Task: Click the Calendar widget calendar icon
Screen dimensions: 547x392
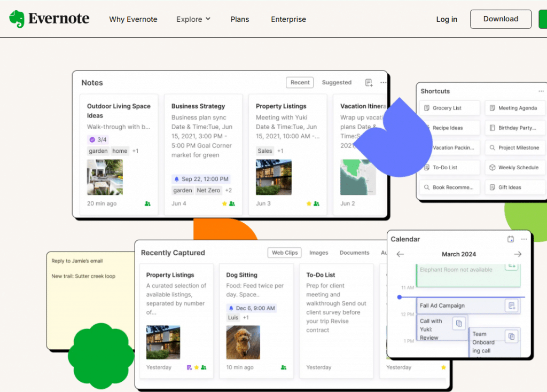Action: tap(510, 239)
